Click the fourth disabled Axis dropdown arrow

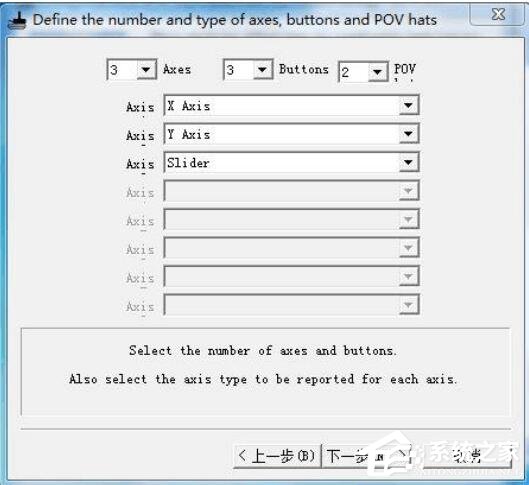(408, 191)
